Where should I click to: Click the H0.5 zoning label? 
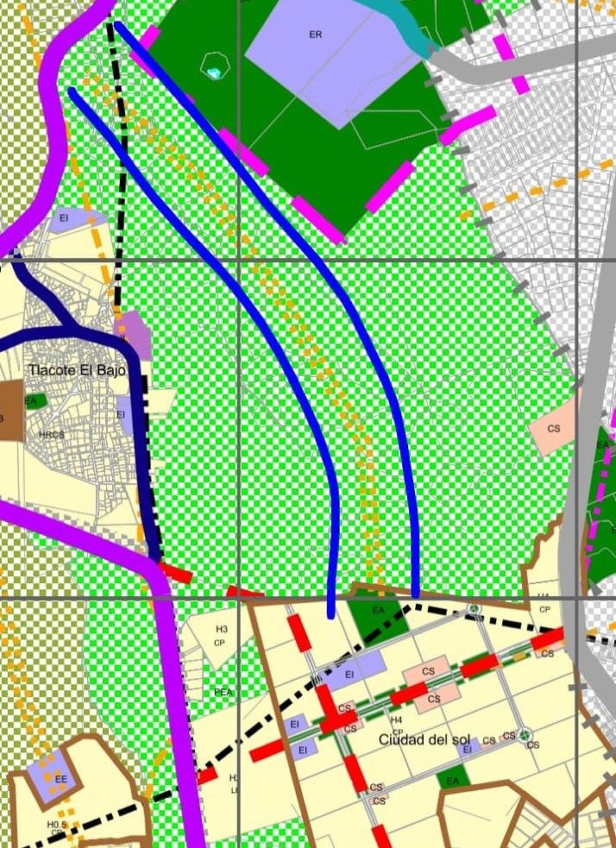coord(57,825)
